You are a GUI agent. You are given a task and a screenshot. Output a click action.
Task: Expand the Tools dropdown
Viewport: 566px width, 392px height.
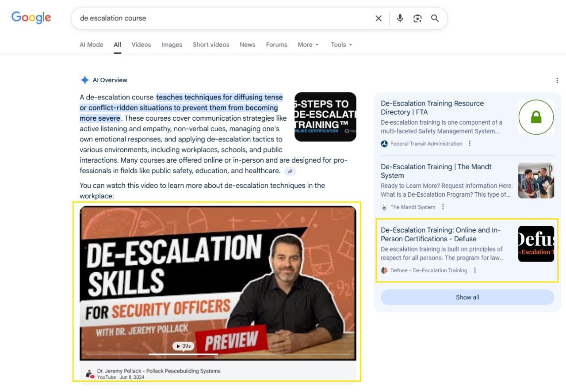click(x=341, y=45)
